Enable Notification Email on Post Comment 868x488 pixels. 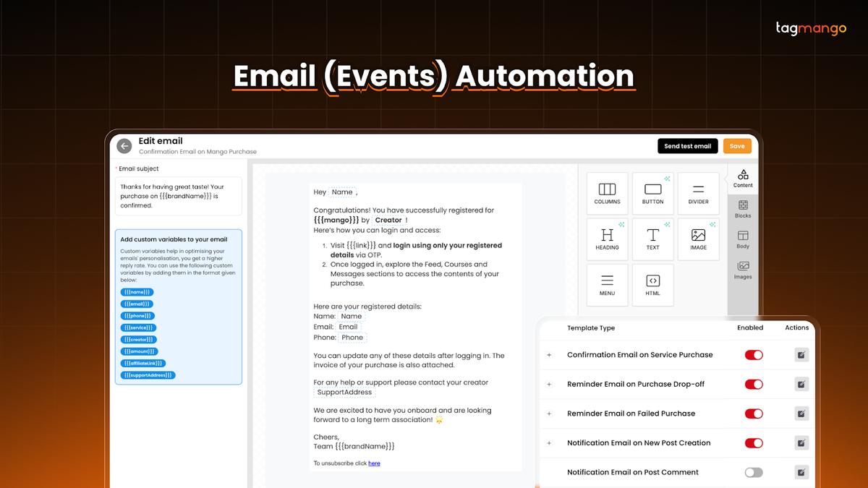[x=754, y=472]
